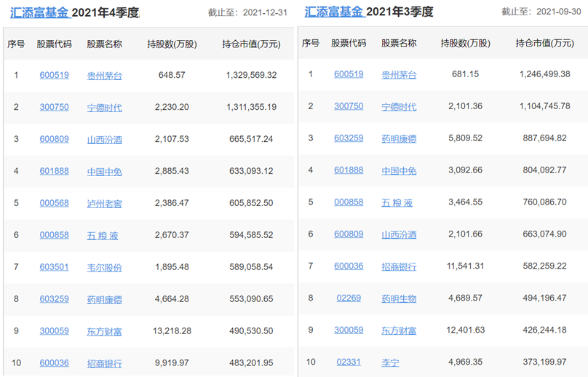The width and height of the screenshot is (588, 377).
Task: Open stock code 603259 in 3季度 table
Action: tap(349, 138)
